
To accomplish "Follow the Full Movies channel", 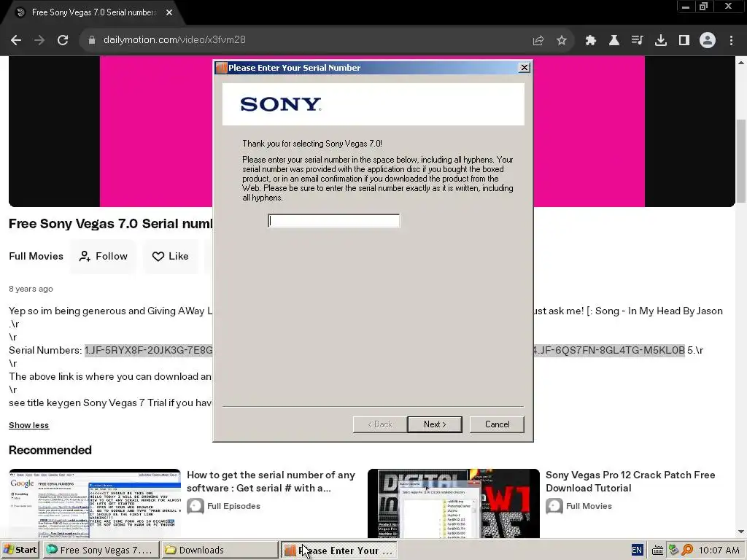I will 104,256.
